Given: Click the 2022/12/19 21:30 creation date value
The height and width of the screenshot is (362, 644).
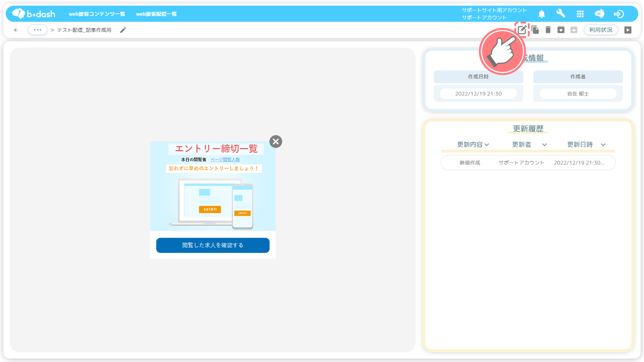Looking at the screenshot, I should (478, 94).
